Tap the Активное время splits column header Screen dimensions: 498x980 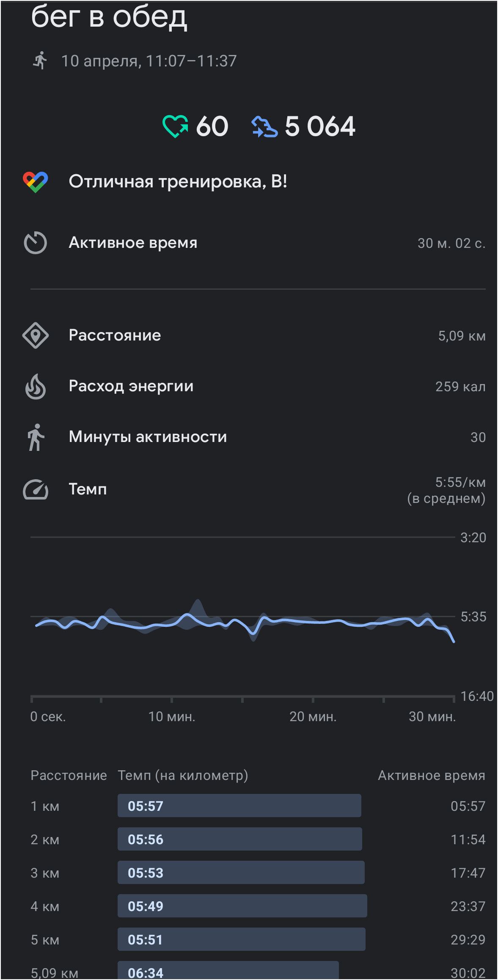432,775
